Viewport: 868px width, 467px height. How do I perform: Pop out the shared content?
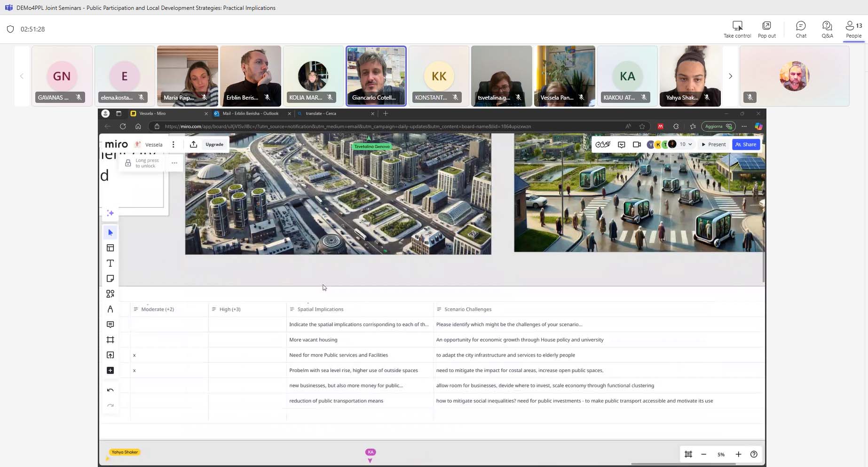[766, 29]
